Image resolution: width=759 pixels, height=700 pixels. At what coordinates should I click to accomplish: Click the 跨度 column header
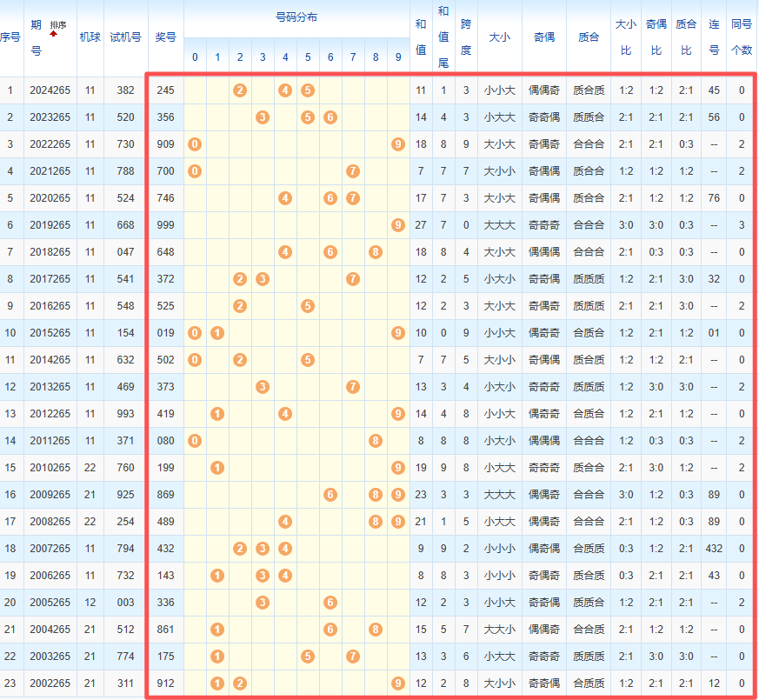point(466,37)
